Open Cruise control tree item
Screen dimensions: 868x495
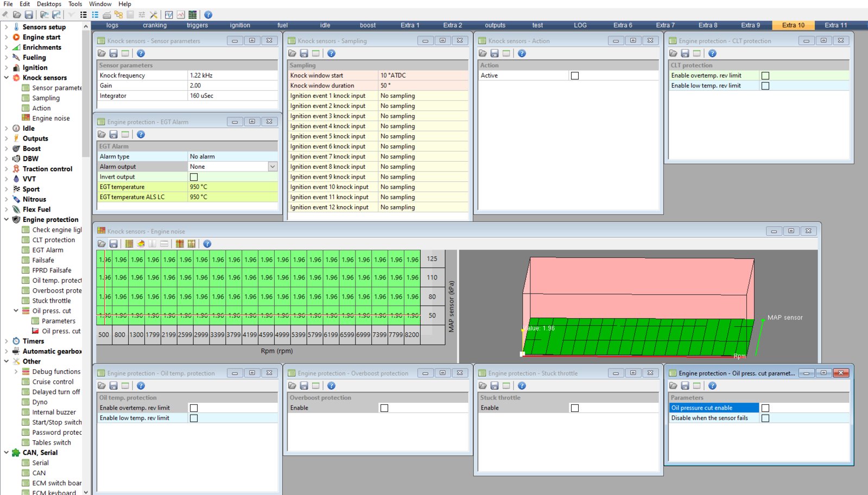(53, 382)
